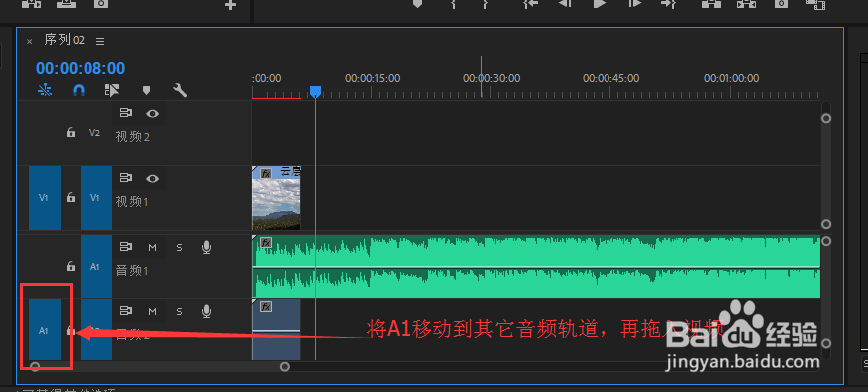Toggle the magnet Snap icon
Screen dimensions: 868x392
[x=79, y=90]
